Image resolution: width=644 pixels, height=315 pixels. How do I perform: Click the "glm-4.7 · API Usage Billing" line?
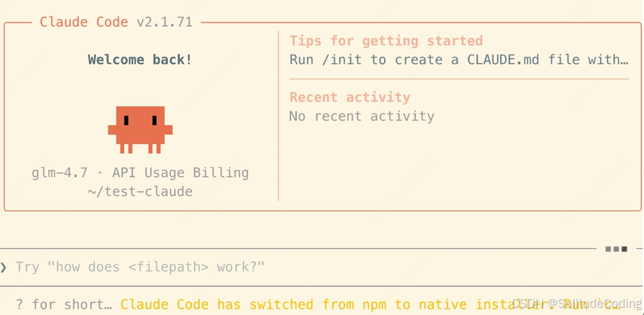[x=140, y=172]
